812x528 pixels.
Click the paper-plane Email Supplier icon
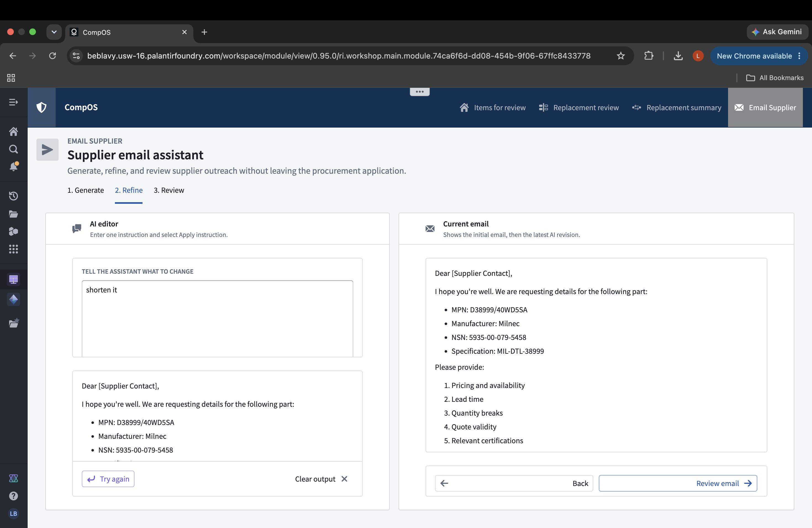coord(48,149)
